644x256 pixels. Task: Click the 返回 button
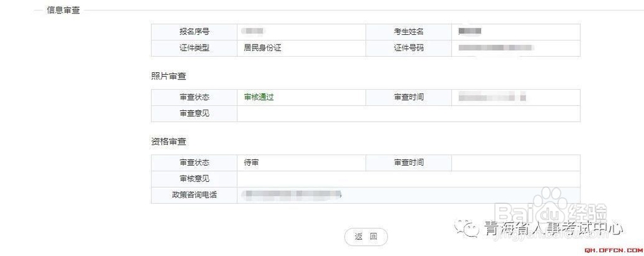[x=366, y=237]
